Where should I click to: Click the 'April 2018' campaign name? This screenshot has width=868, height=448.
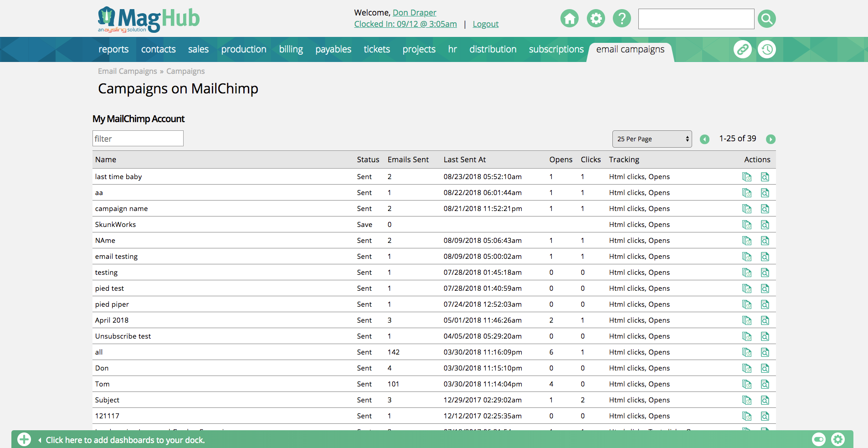(x=112, y=320)
